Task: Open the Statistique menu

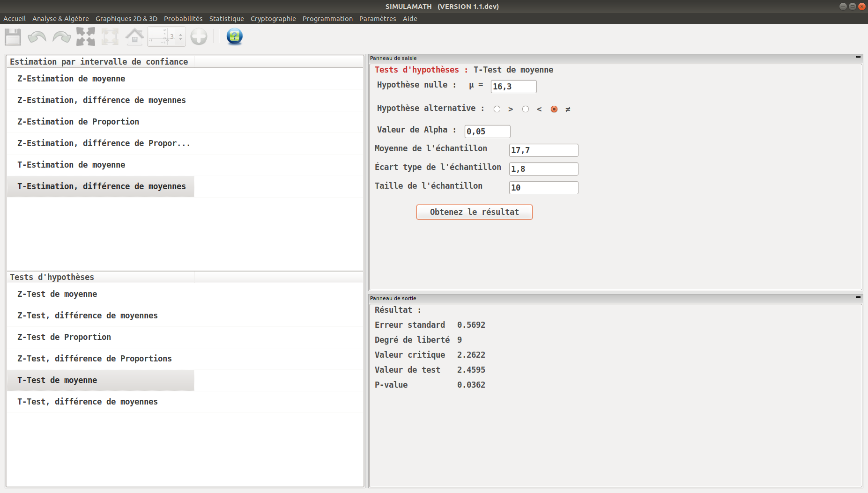Action: pos(227,19)
